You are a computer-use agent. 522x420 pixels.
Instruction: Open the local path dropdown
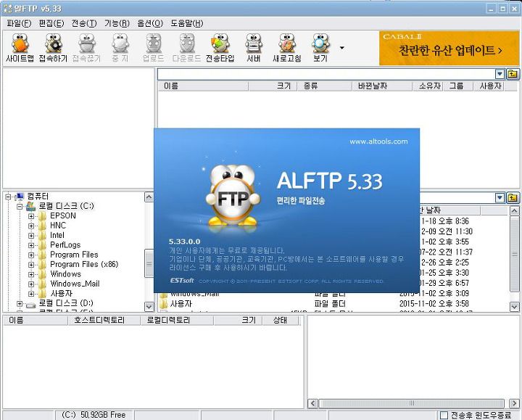pos(500,198)
